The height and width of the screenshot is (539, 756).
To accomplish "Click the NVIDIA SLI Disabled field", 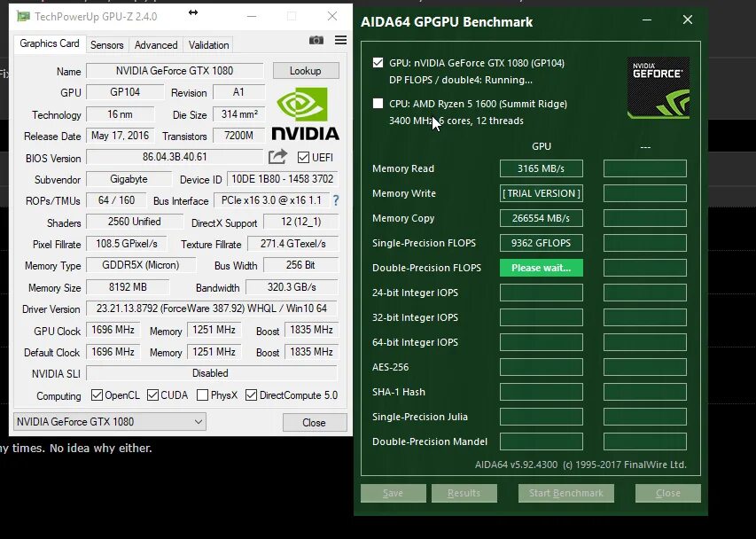I will tap(212, 373).
